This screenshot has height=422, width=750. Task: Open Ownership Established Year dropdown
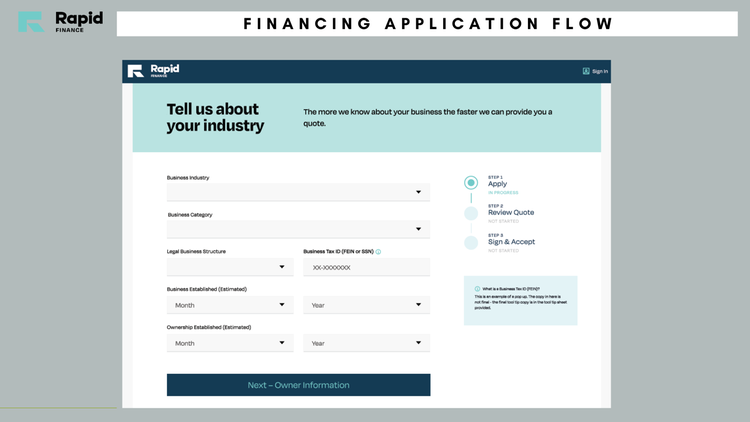tap(366, 343)
